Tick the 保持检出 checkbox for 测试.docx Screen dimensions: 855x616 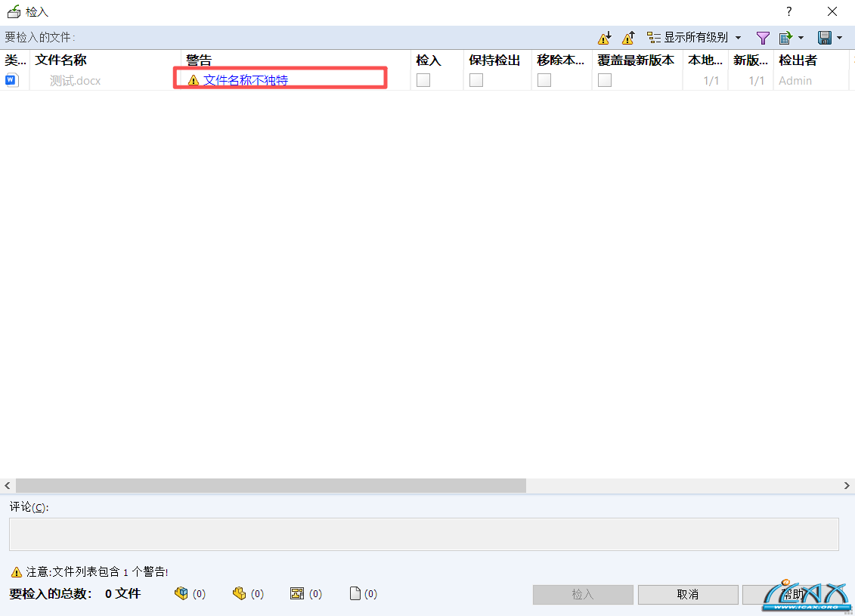point(476,80)
